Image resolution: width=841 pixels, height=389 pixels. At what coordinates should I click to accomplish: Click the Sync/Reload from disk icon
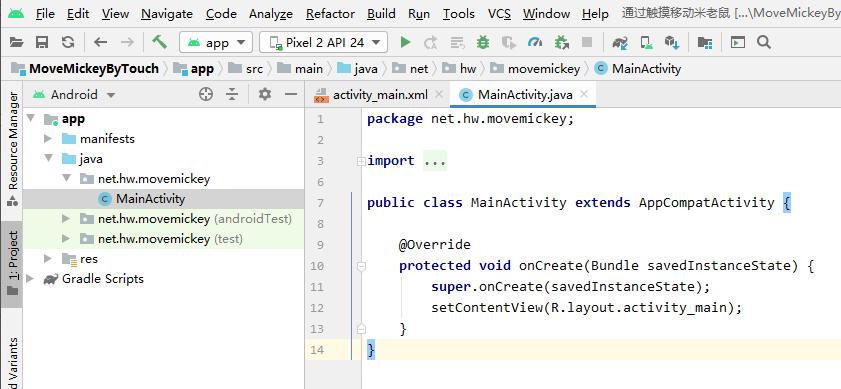pos(68,42)
